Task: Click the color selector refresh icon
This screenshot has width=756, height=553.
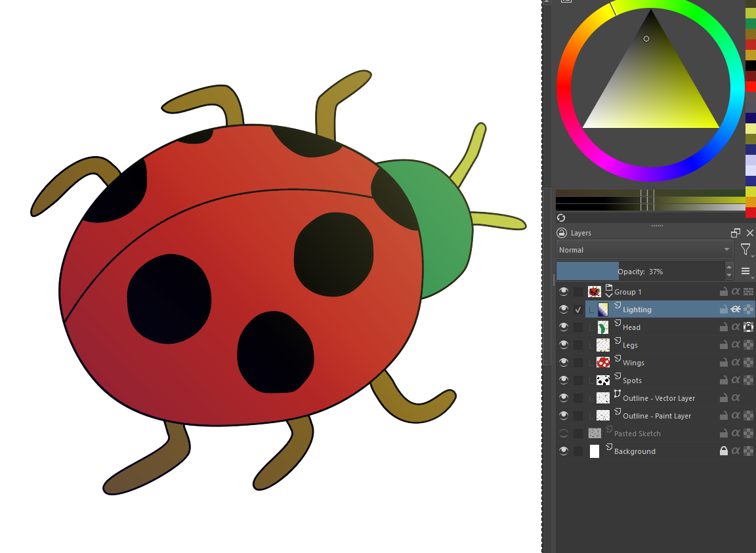Action: click(561, 218)
